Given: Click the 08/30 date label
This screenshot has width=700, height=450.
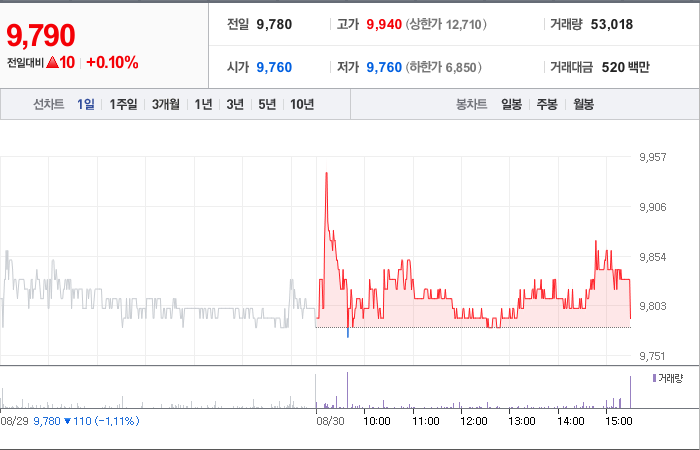Looking at the screenshot, I should click(330, 421).
